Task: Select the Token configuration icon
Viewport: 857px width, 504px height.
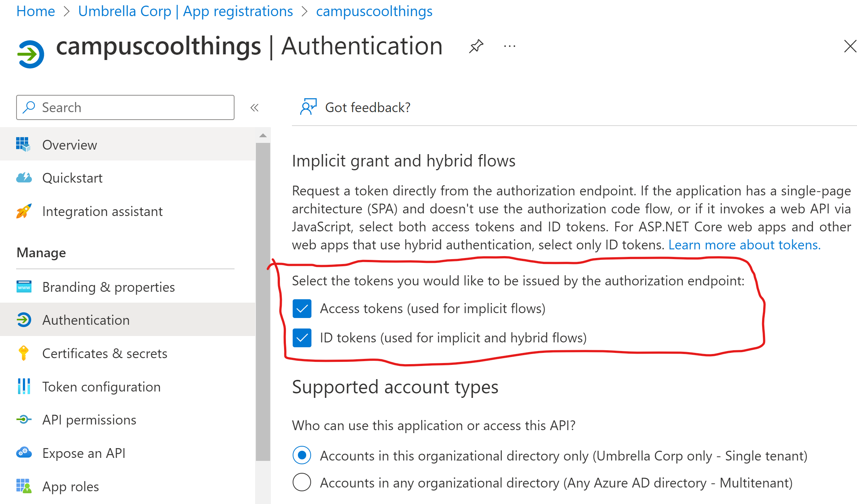Action: [24, 386]
